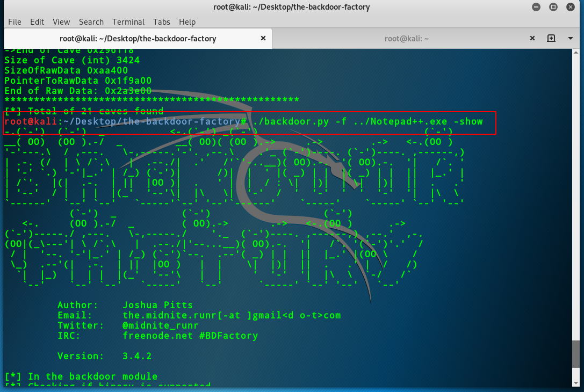This screenshot has height=392, width=584.
Task: Open the Help menu
Action: click(187, 22)
